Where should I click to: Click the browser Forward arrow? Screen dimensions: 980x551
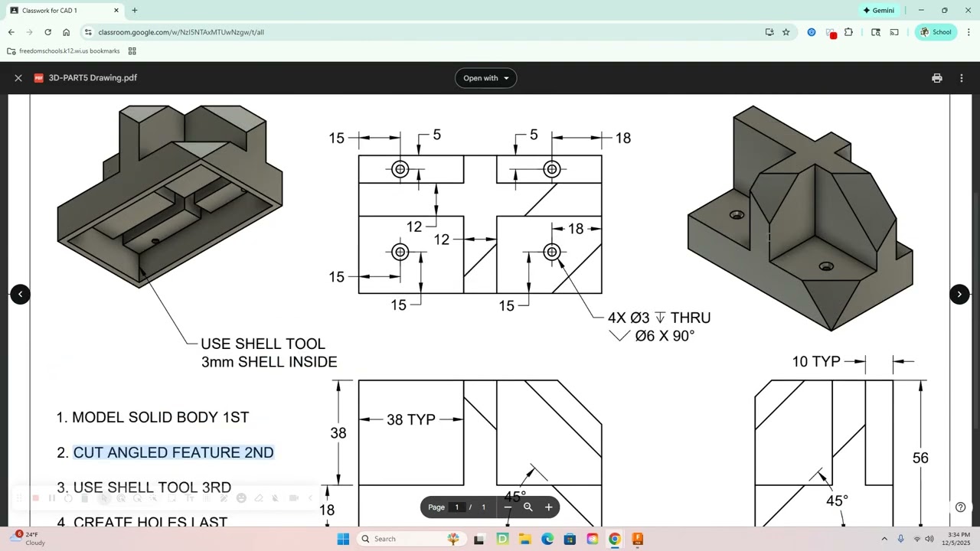click(29, 32)
